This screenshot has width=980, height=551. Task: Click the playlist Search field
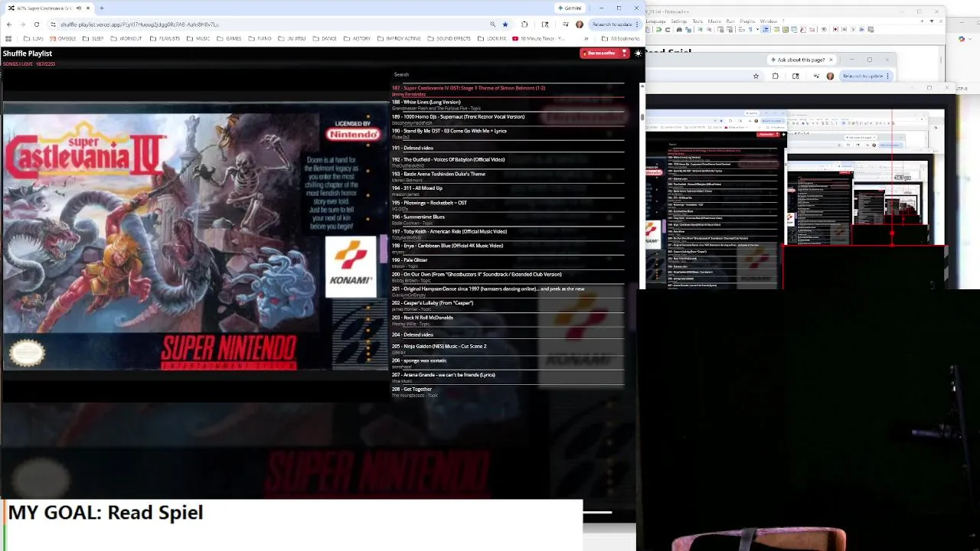[x=508, y=75]
